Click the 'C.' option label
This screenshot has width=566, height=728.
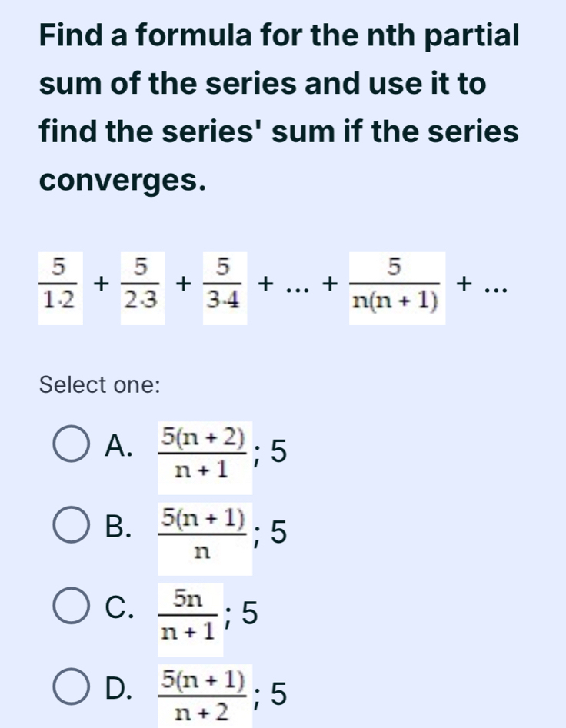(x=118, y=613)
